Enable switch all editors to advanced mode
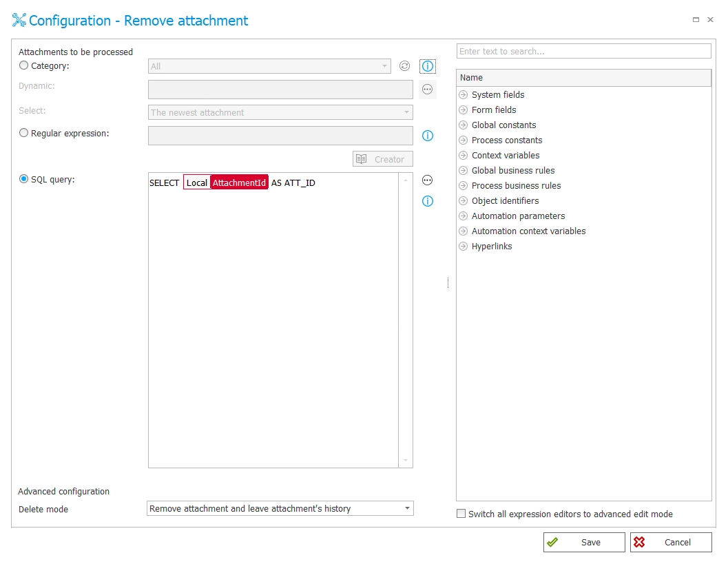The height and width of the screenshot is (564, 728). point(461,514)
